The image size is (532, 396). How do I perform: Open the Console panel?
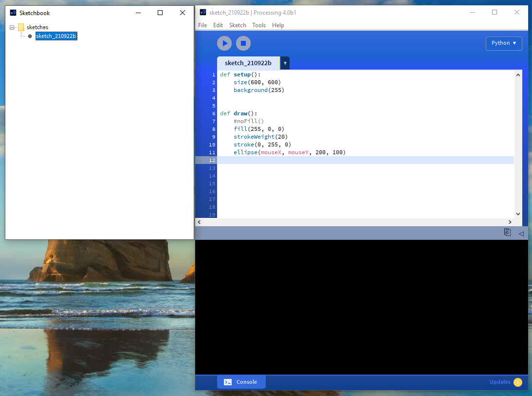(241, 382)
